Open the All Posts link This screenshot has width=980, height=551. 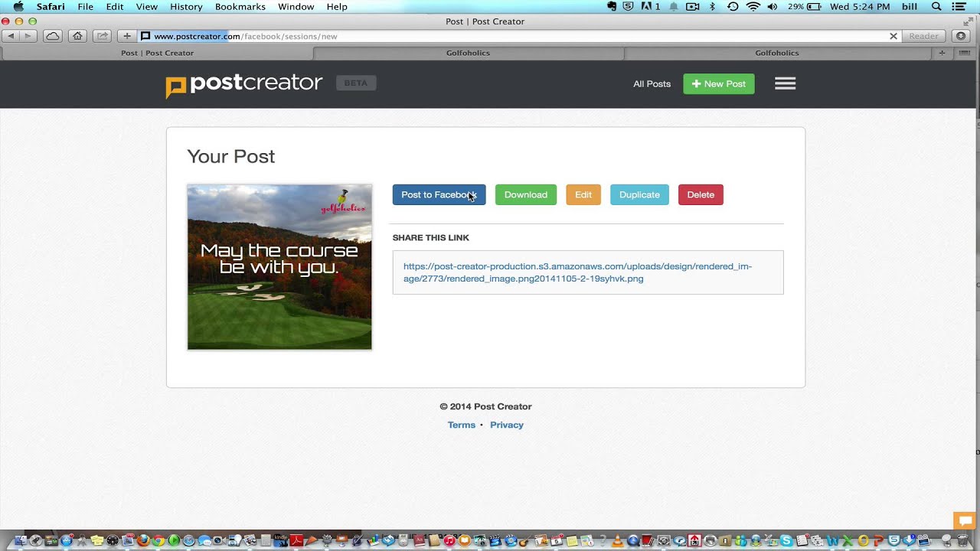[652, 83]
